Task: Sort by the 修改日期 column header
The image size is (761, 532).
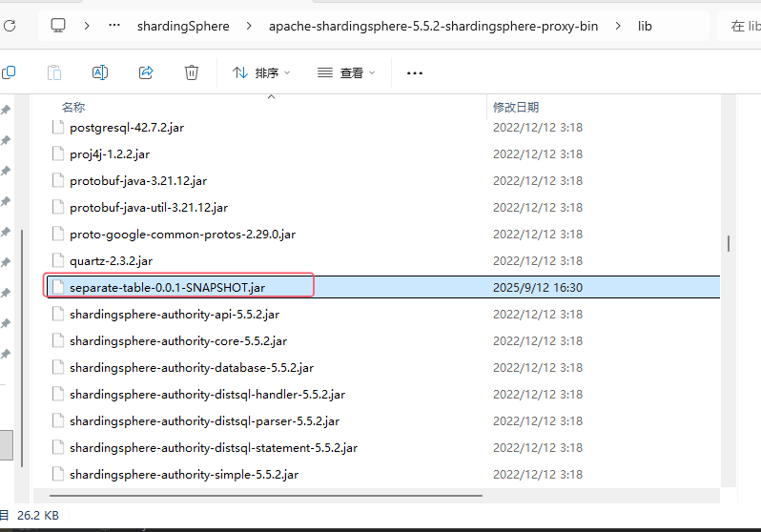Action: (516, 107)
